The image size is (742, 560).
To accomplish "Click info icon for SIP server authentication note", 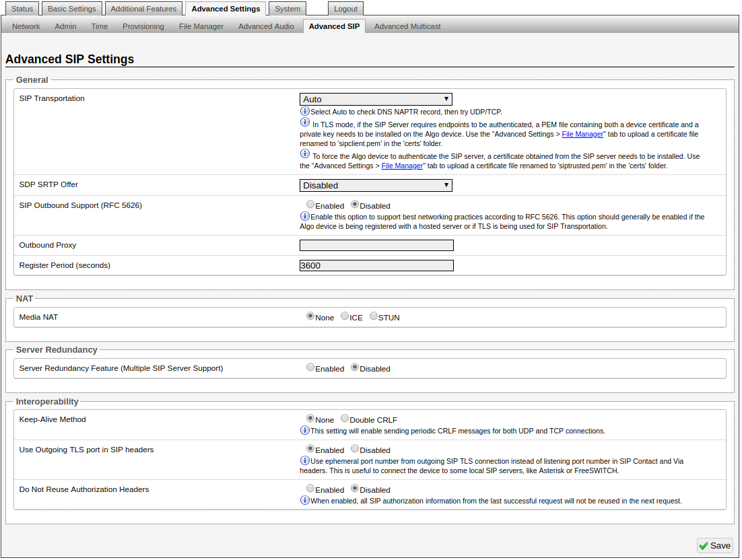I will [x=305, y=155].
